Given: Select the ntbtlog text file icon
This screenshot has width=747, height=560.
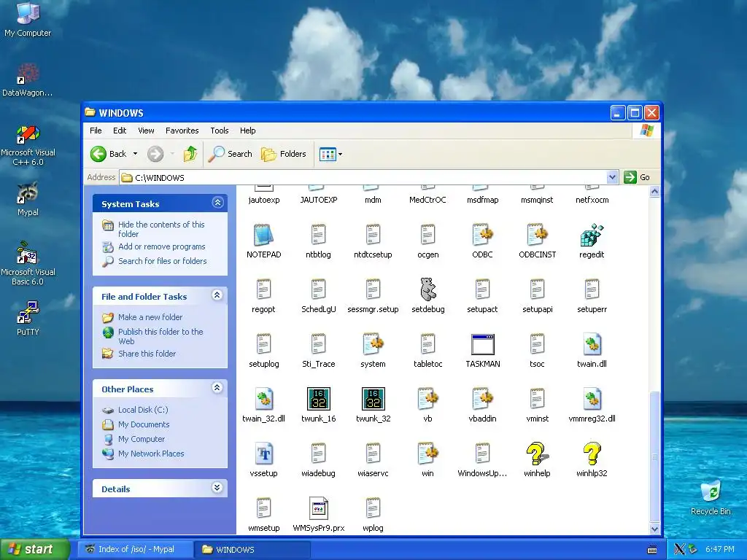Looking at the screenshot, I should click(x=318, y=235).
